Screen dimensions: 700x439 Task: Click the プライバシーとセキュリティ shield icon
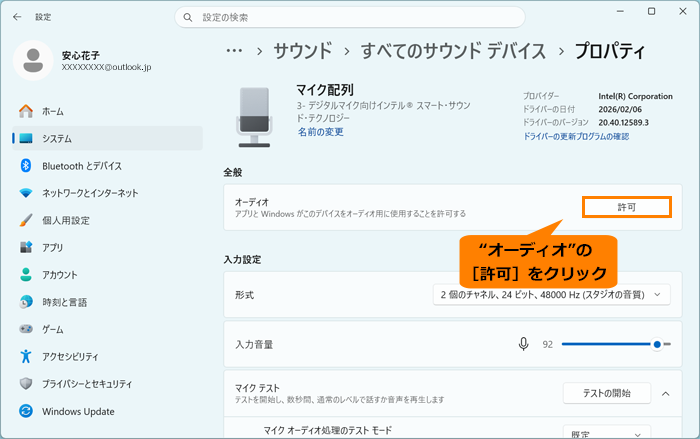(x=26, y=384)
